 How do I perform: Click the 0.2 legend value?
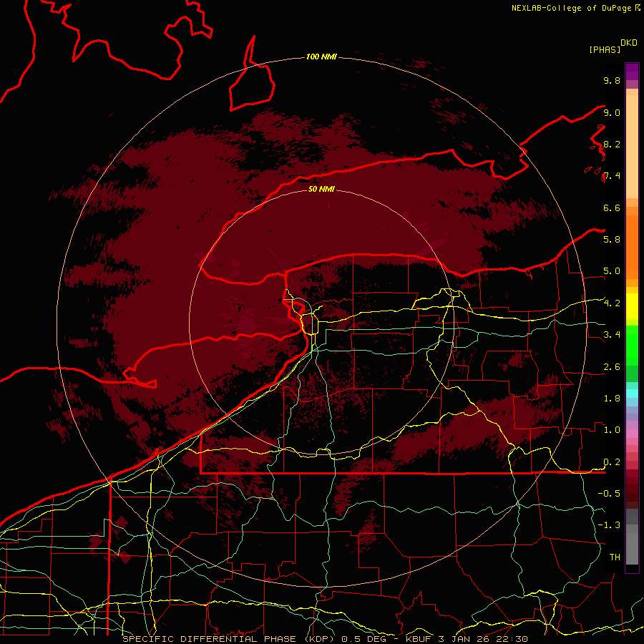coord(612,462)
